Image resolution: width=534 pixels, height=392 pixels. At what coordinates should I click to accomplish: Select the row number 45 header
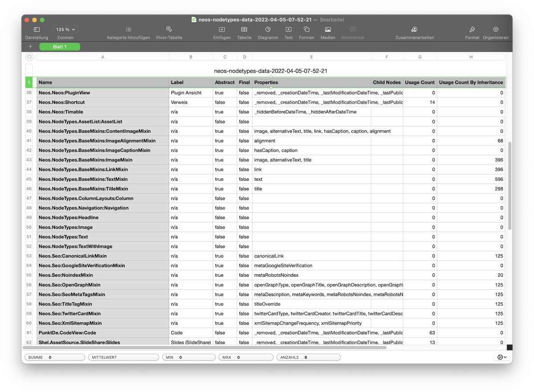pos(29,179)
